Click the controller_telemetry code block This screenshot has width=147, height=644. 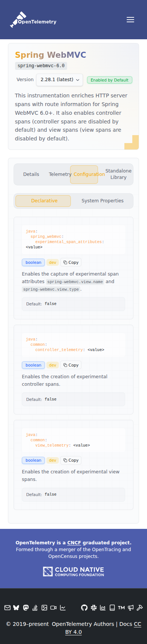pos(73,345)
